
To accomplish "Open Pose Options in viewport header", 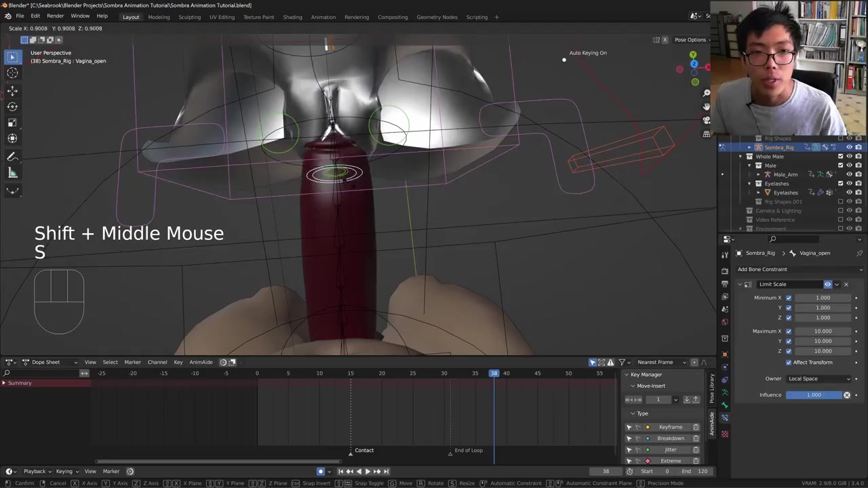I will click(690, 39).
